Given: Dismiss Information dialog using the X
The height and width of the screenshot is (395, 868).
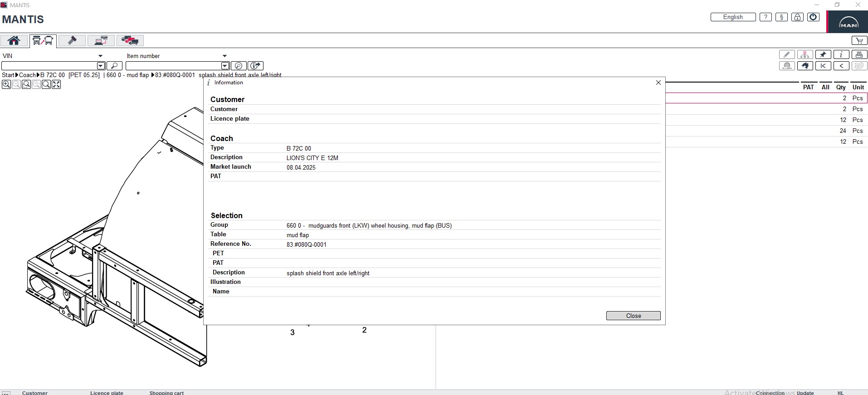Looking at the screenshot, I should click(658, 83).
